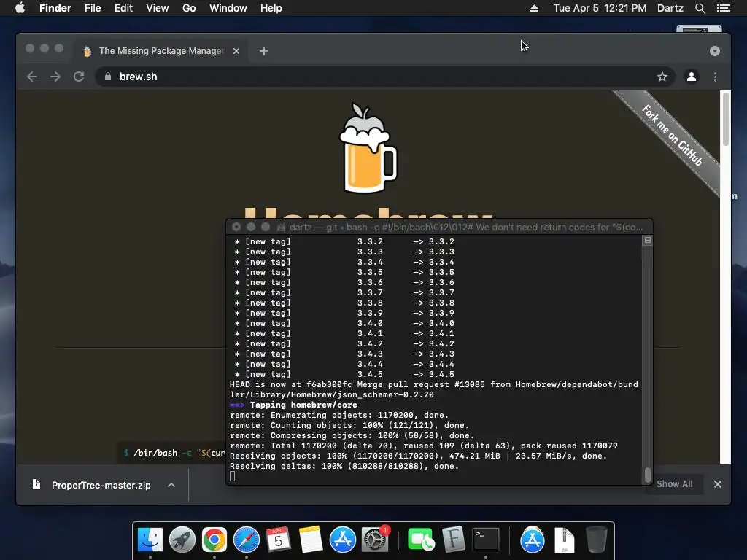Image resolution: width=747 pixels, height=560 pixels.
Task: Open the Go menu
Action: point(189,8)
